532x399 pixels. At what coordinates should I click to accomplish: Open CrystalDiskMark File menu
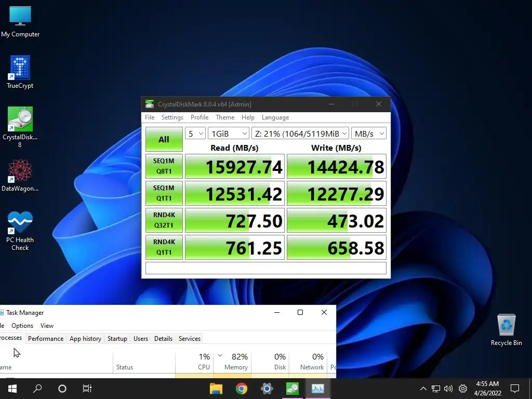pos(150,117)
